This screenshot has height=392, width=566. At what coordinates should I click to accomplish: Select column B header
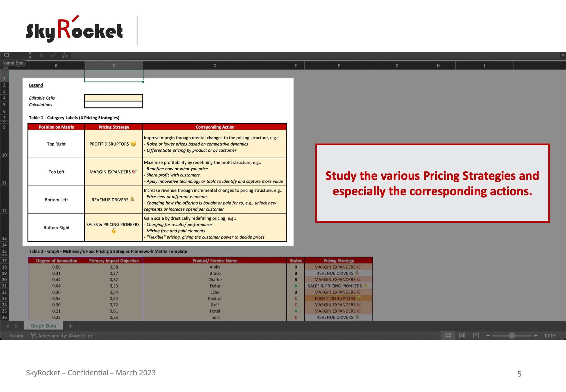pyautogui.click(x=56, y=66)
